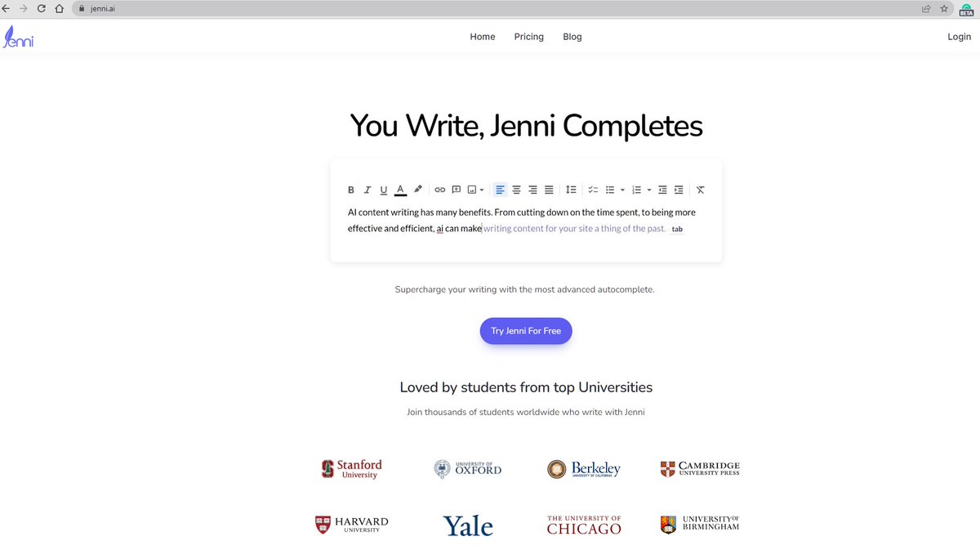The height and width of the screenshot is (550, 980).
Task: Click 'Join thousands of students worldwide' text
Action: click(x=526, y=412)
